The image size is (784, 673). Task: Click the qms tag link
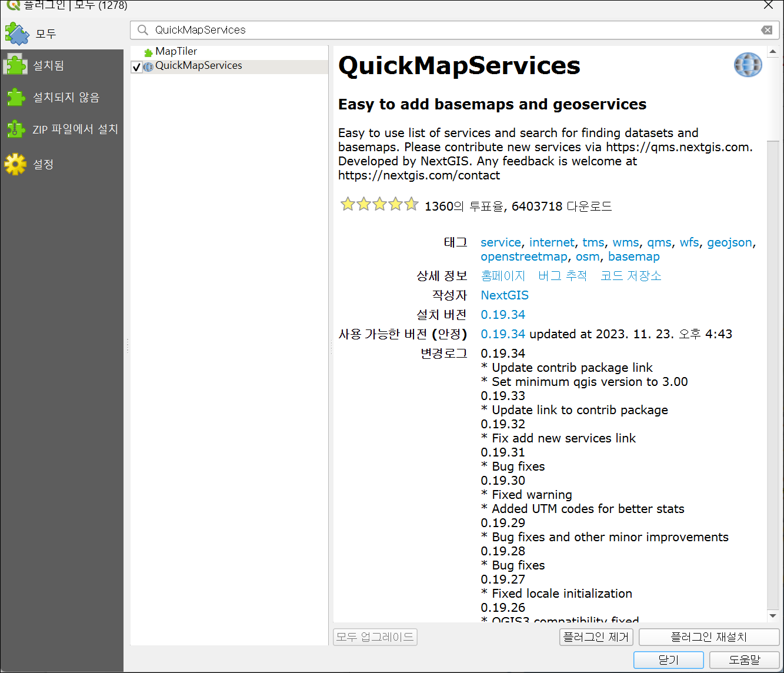coord(659,242)
